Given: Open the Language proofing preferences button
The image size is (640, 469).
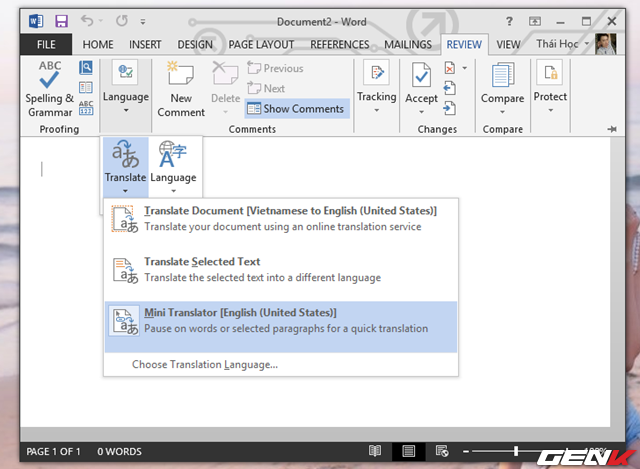Looking at the screenshot, I should 173,167.
